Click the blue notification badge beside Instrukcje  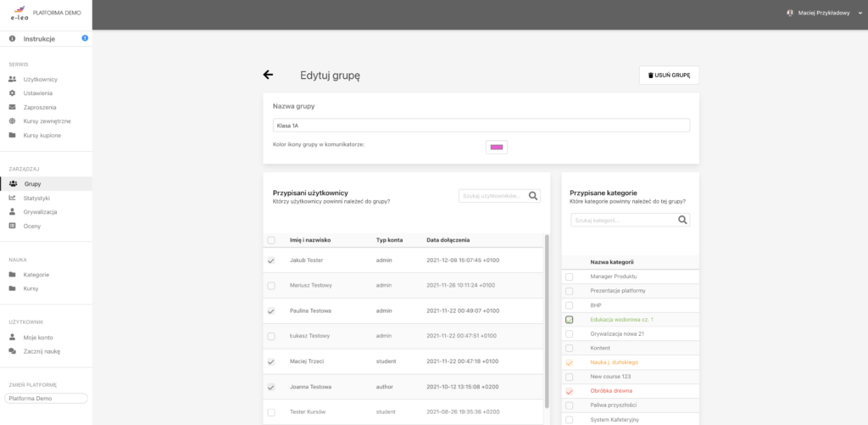pyautogui.click(x=85, y=38)
